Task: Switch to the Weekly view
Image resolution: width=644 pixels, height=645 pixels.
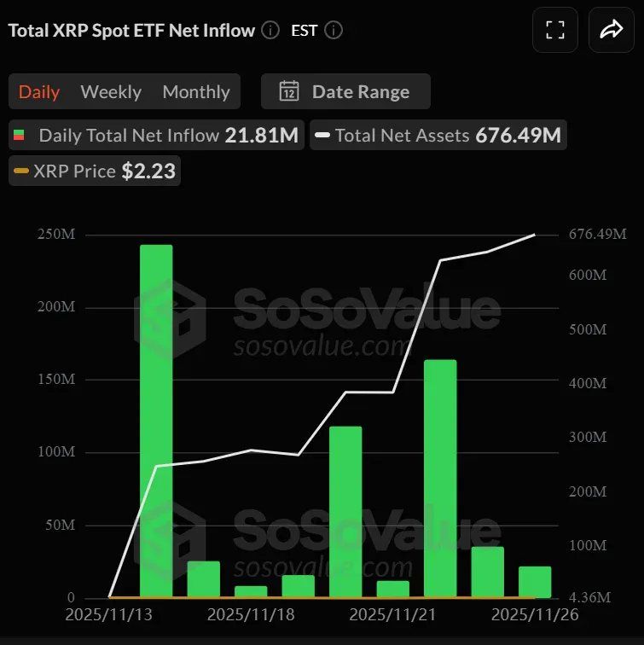Action: [x=111, y=91]
